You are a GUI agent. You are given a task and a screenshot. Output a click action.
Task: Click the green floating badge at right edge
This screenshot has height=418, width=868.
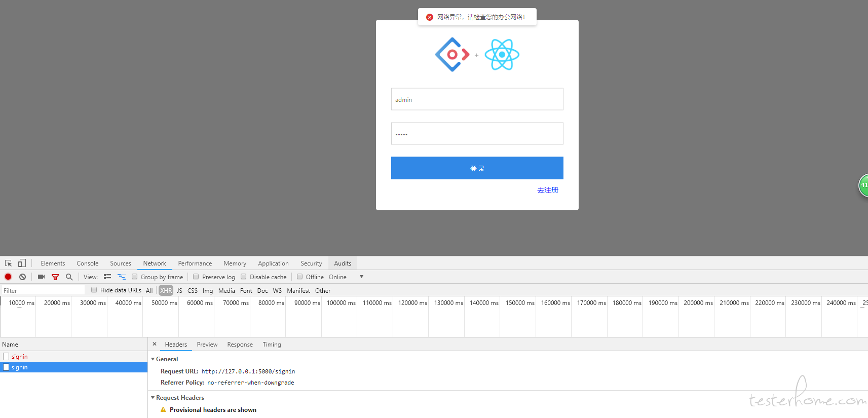[863, 185]
